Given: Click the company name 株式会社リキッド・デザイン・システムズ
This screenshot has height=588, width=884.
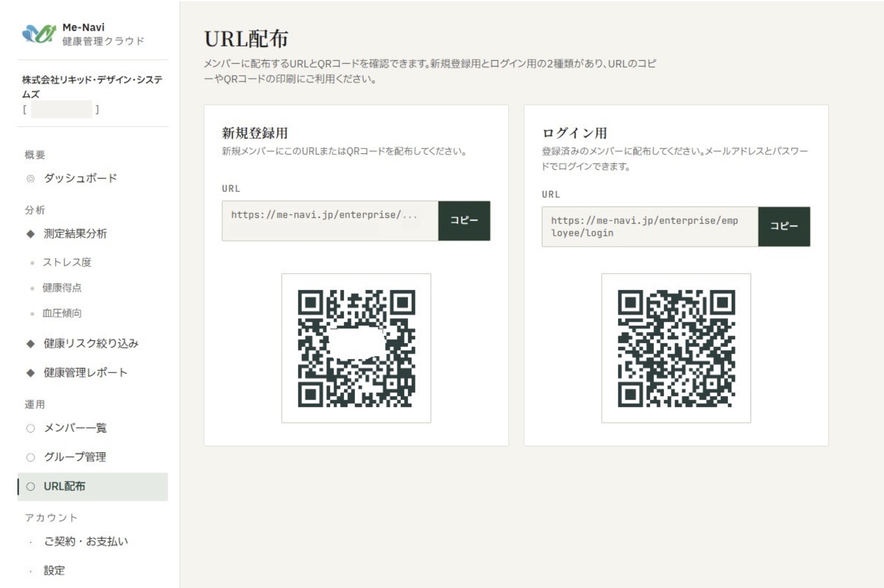Looking at the screenshot, I should (92, 87).
